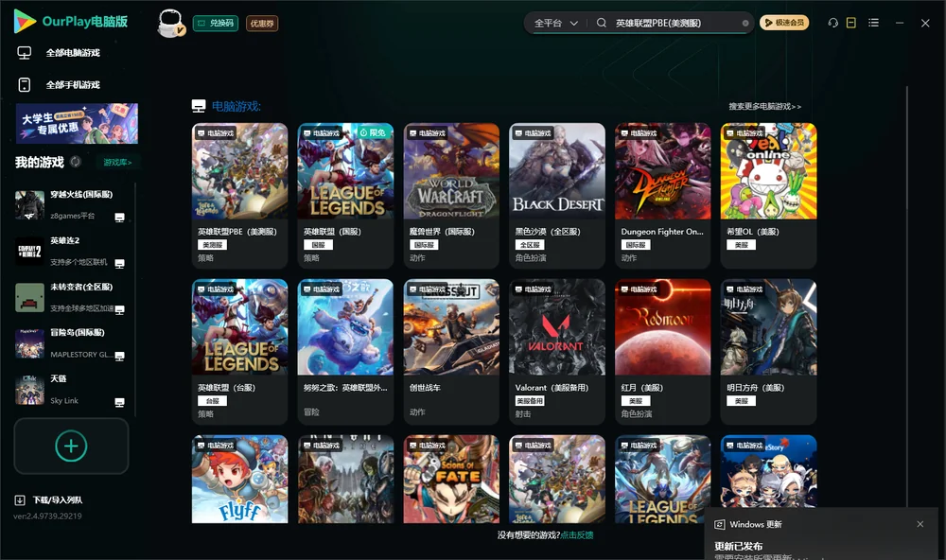The image size is (946, 560).
Task: Open the list menu icon in title bar
Action: click(x=873, y=23)
